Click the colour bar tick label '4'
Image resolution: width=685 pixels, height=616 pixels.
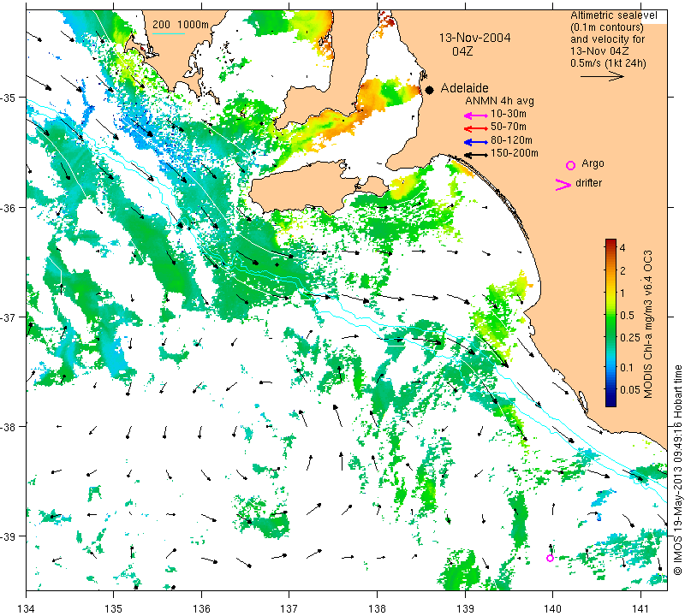coord(623,248)
